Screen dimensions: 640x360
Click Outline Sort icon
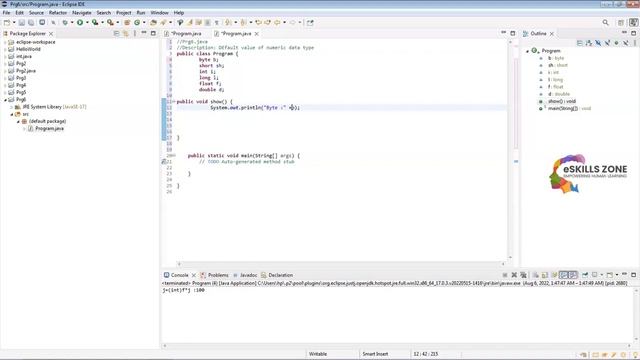pyautogui.click(x=589, y=43)
